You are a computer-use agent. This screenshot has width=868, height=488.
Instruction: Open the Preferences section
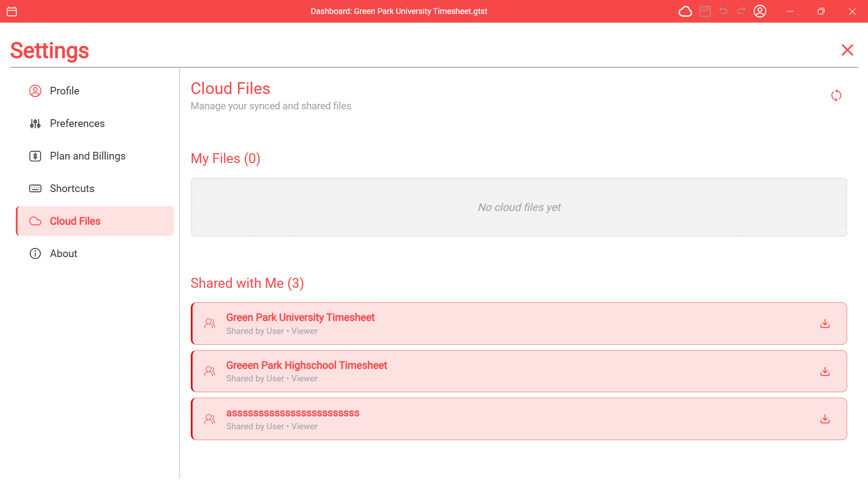pos(77,123)
